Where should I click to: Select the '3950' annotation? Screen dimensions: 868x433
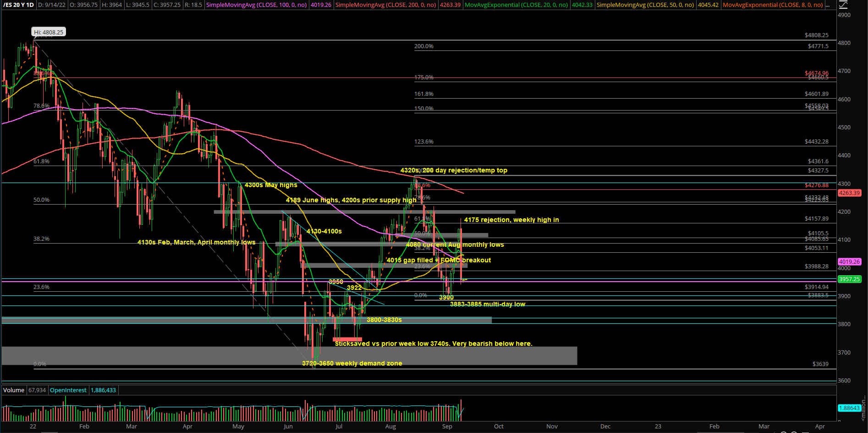(336, 282)
